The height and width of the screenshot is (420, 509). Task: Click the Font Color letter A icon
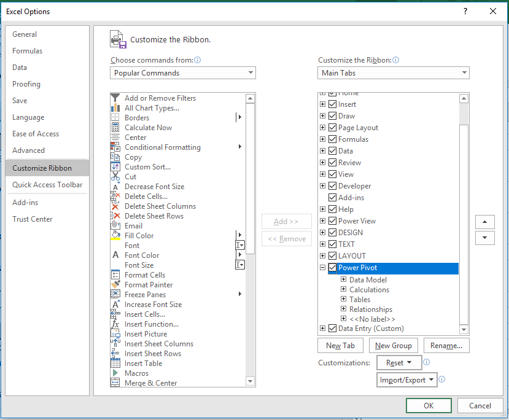pyautogui.click(x=115, y=255)
